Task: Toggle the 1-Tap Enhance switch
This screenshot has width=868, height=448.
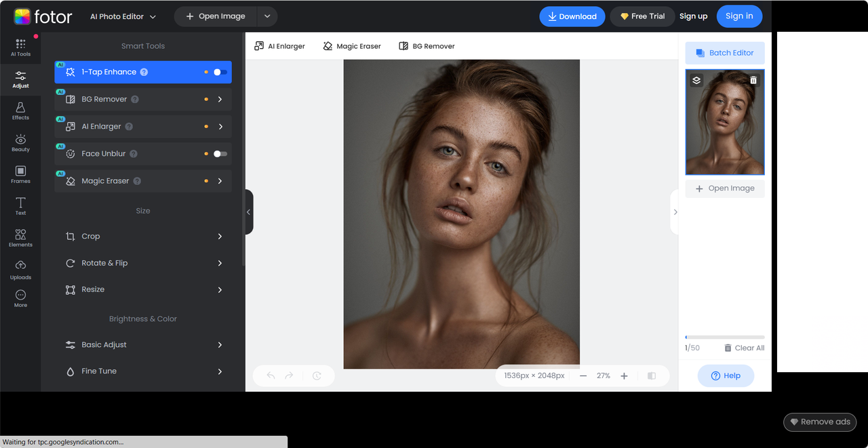Action: pos(220,72)
